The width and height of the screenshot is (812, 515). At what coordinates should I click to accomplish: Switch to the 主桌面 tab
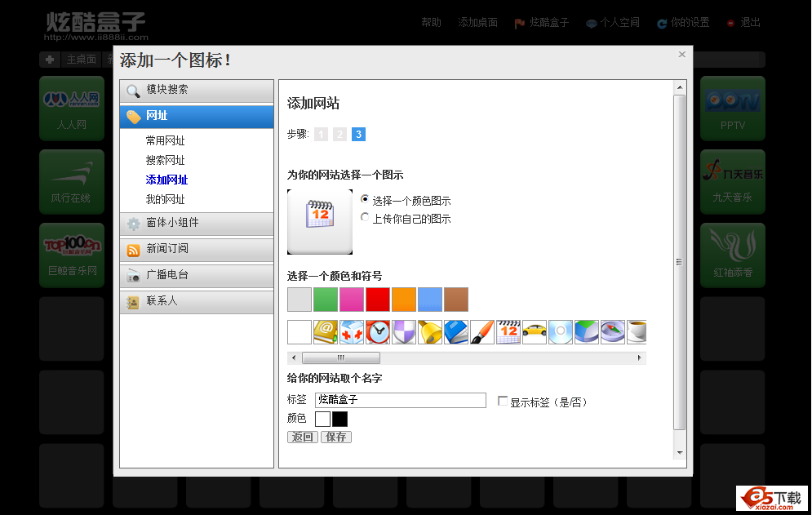82,60
